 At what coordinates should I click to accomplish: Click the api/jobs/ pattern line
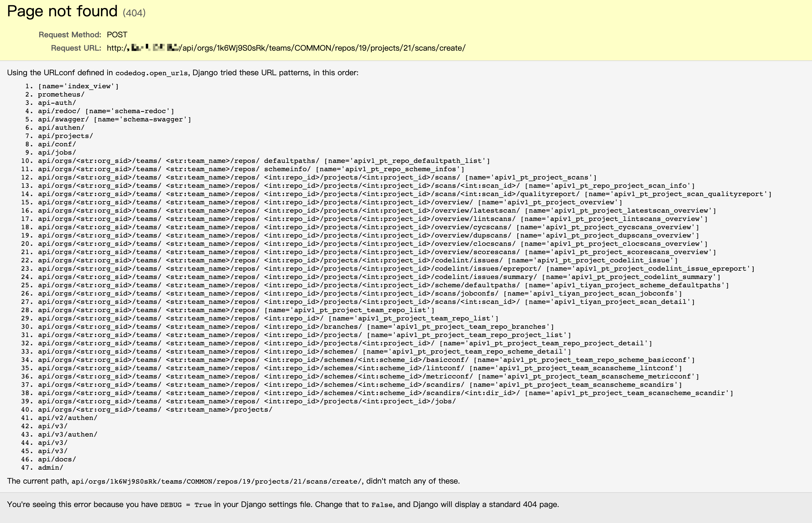pyautogui.click(x=57, y=153)
